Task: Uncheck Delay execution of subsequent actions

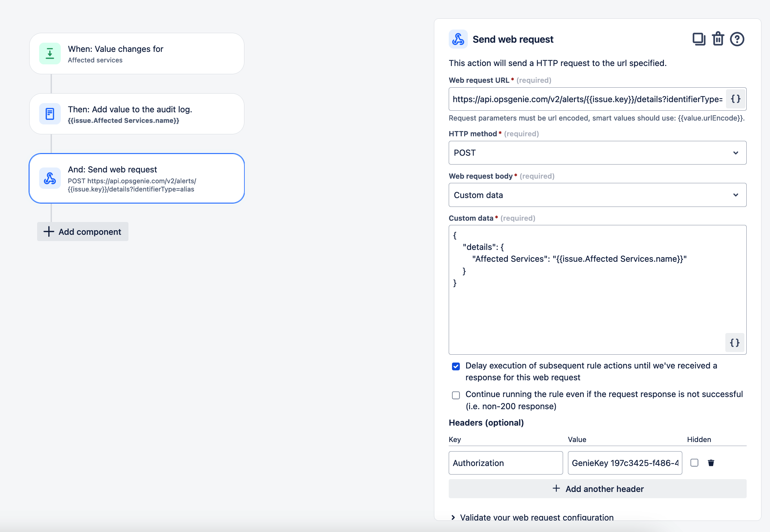Action: coord(456,366)
